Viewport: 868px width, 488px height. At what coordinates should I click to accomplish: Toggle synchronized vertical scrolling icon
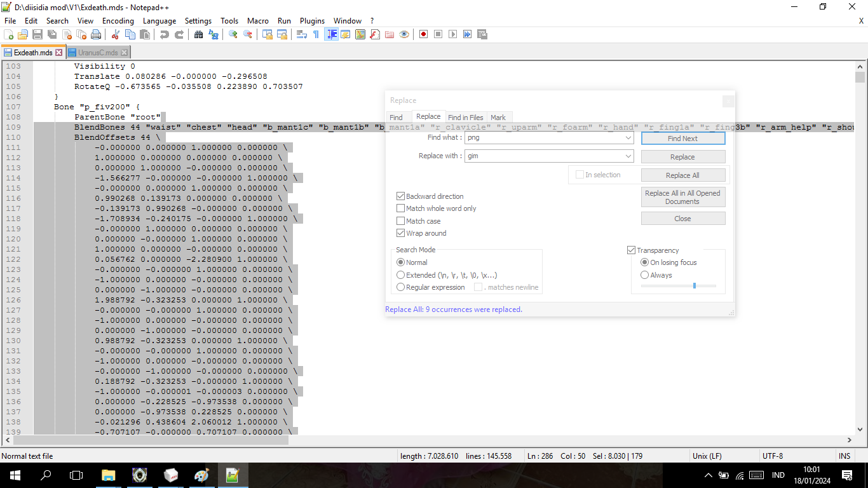268,34
